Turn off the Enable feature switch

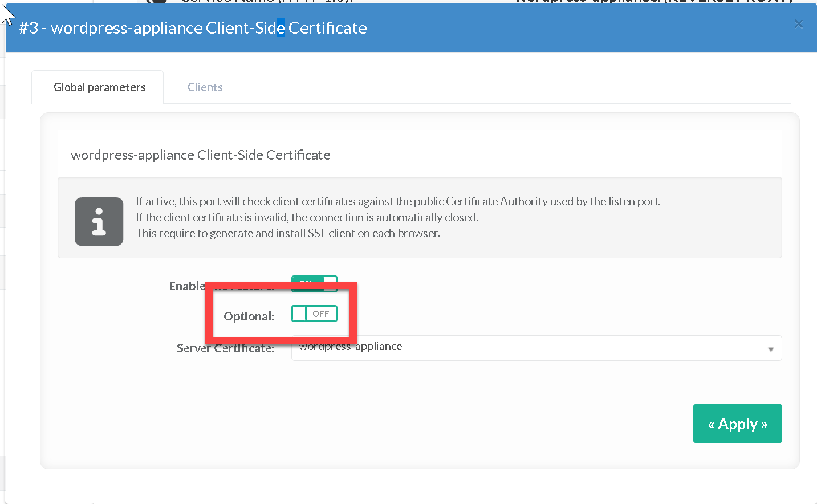314,283
